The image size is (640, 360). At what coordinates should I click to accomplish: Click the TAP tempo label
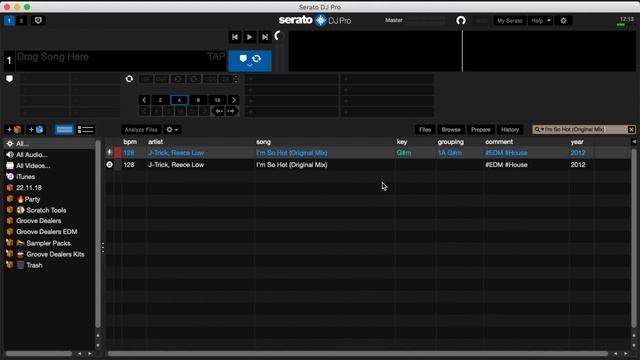pos(216,57)
